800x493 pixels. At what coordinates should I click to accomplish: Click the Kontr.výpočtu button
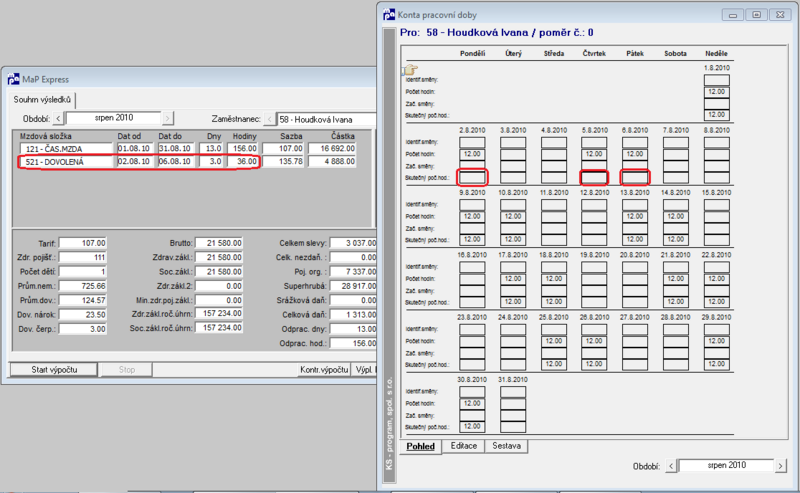pyautogui.click(x=324, y=369)
